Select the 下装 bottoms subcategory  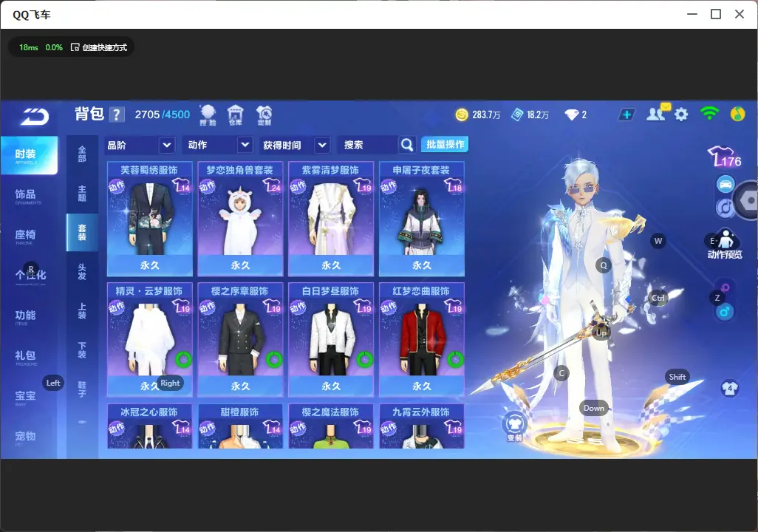coord(82,350)
